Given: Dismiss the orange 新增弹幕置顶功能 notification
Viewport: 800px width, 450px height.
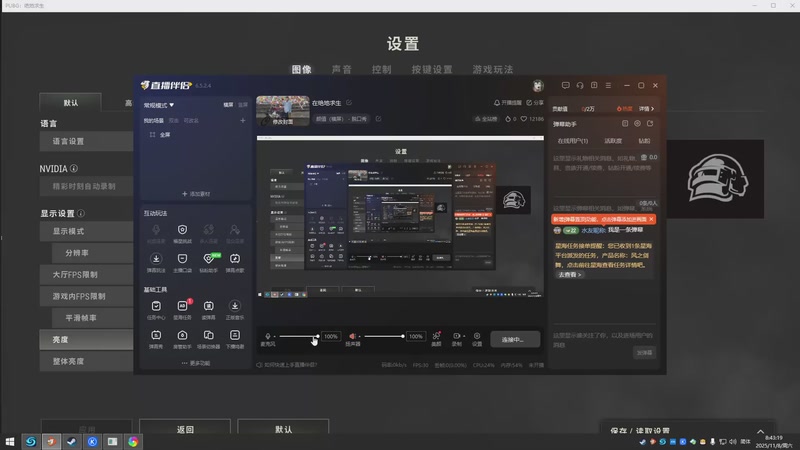Looking at the screenshot, I should tap(651, 219).
